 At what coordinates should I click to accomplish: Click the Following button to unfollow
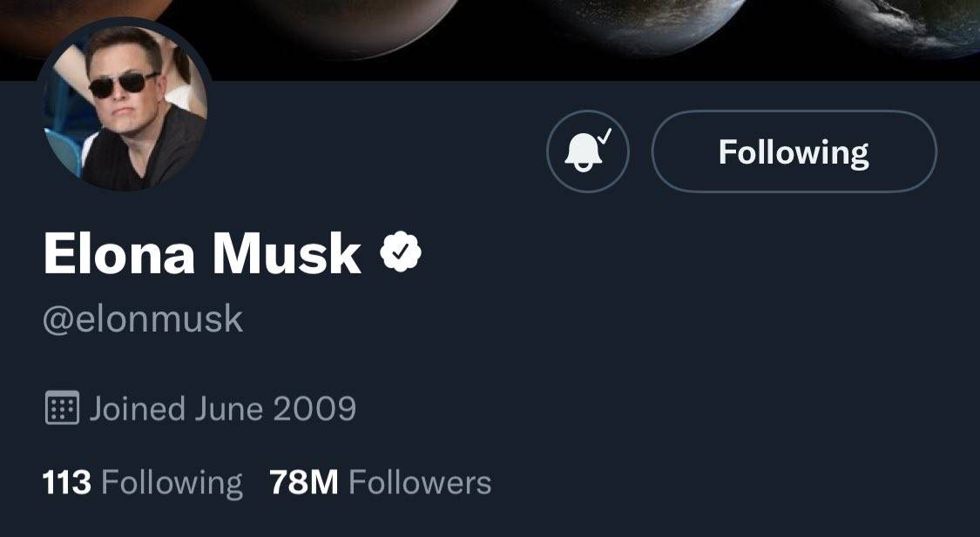pyautogui.click(x=794, y=151)
